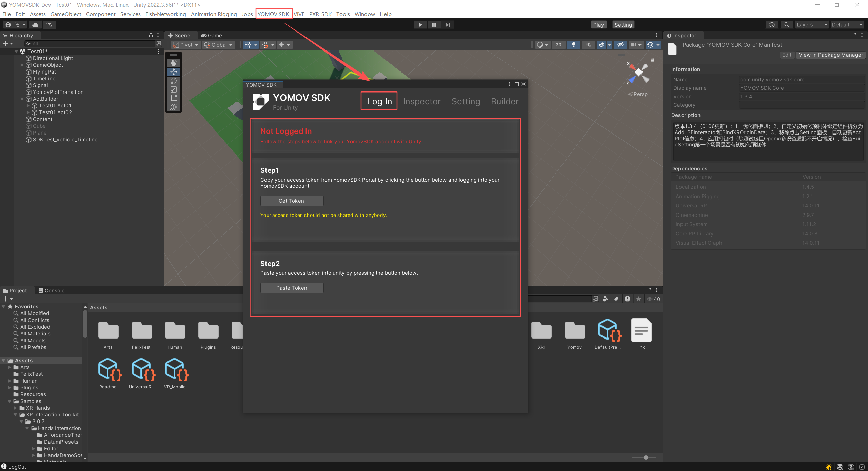Click Search by Label tag icon
Image resolution: width=868 pixels, height=471 pixels.
(x=616, y=299)
